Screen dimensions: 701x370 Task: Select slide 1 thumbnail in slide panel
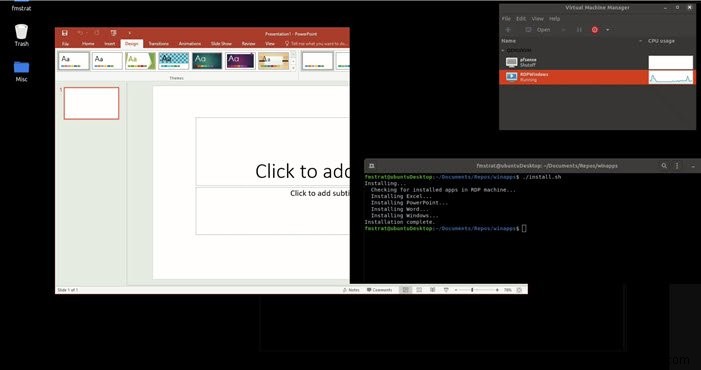[x=91, y=103]
